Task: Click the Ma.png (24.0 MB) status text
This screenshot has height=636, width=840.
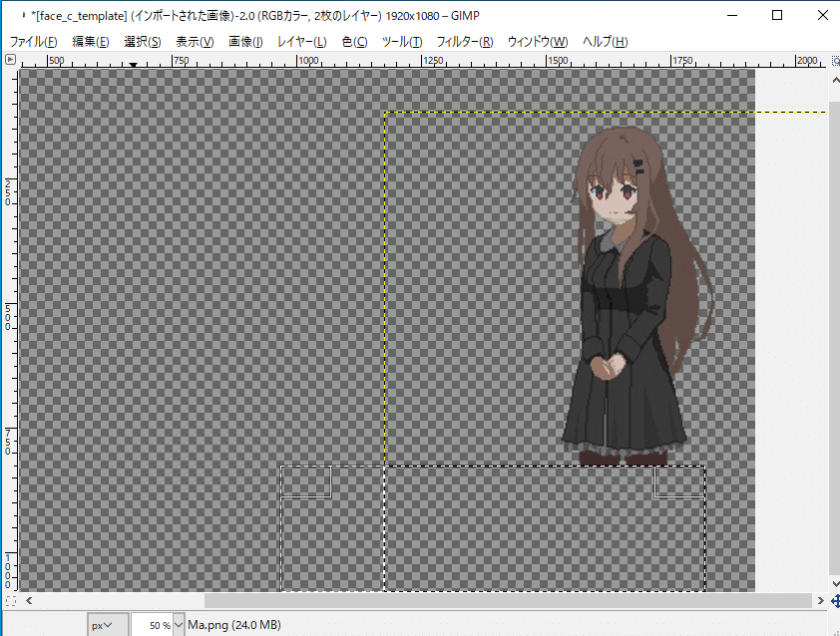Action: point(234,625)
